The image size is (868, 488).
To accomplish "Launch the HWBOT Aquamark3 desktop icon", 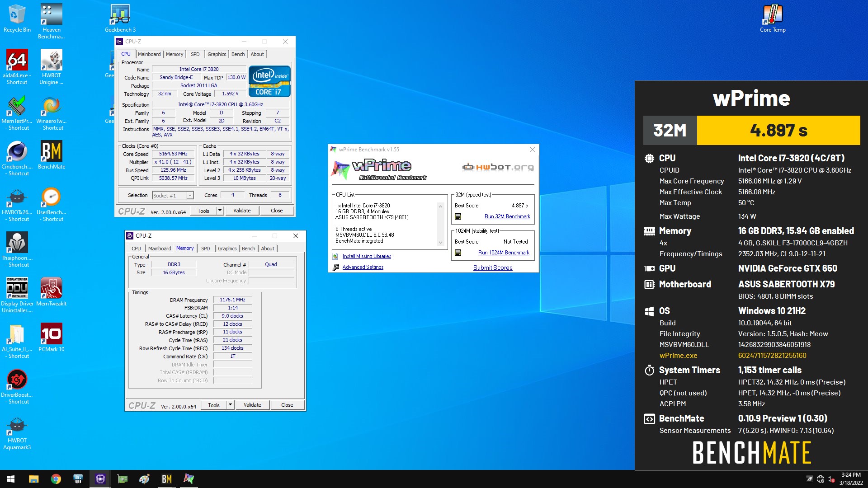I will (x=17, y=432).
